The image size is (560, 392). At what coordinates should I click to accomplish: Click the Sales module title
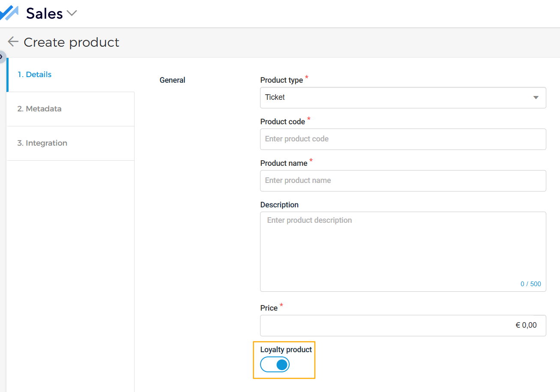click(44, 13)
